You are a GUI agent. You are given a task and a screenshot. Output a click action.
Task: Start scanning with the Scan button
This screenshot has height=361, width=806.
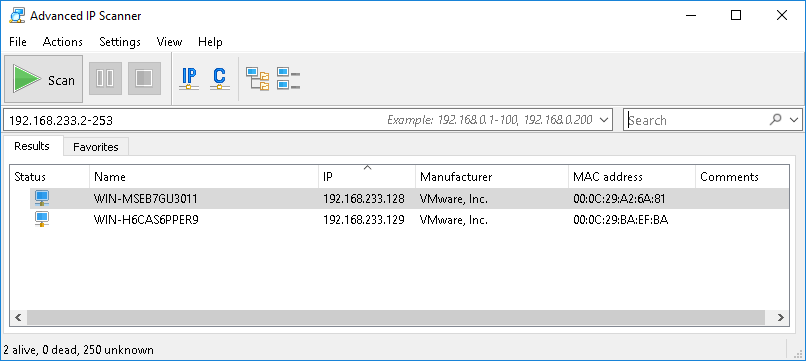point(44,79)
